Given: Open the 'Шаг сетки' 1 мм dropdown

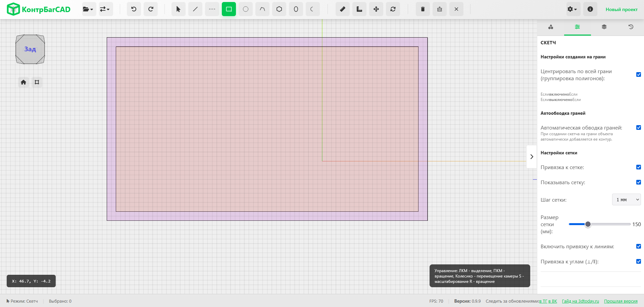Looking at the screenshot, I should [x=627, y=200].
